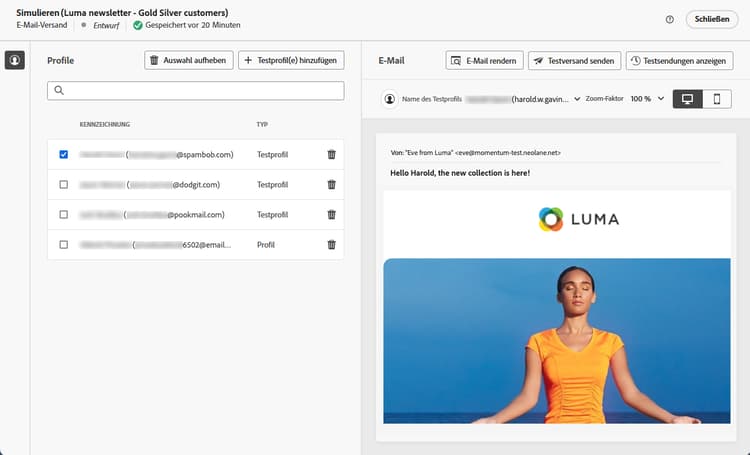
Task: Check the 6502@email profile checkbox
Action: click(64, 245)
